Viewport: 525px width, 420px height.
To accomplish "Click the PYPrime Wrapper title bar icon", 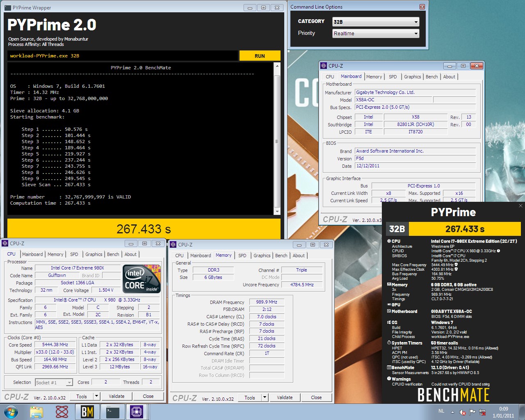I will pyautogui.click(x=7, y=7).
